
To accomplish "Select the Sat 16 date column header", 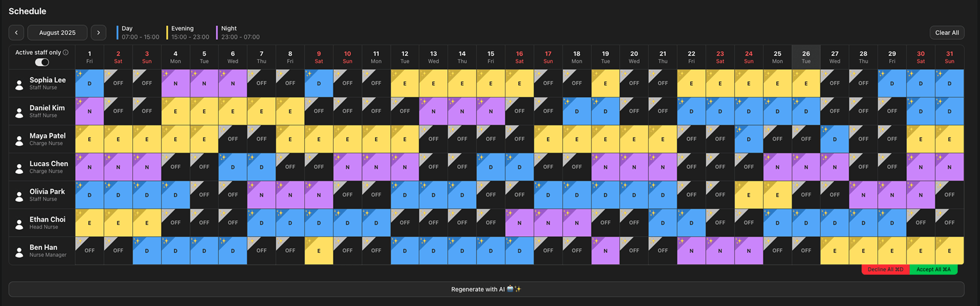I will (x=519, y=57).
